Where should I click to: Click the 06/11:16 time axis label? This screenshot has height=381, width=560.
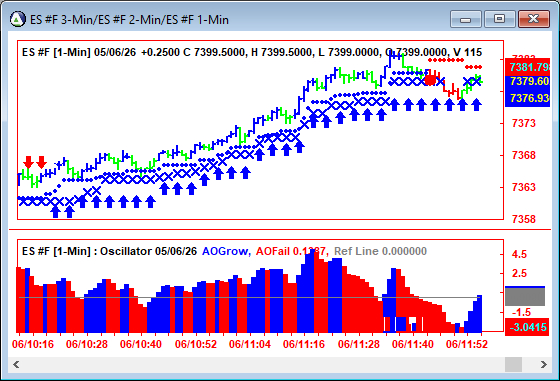(x=304, y=344)
